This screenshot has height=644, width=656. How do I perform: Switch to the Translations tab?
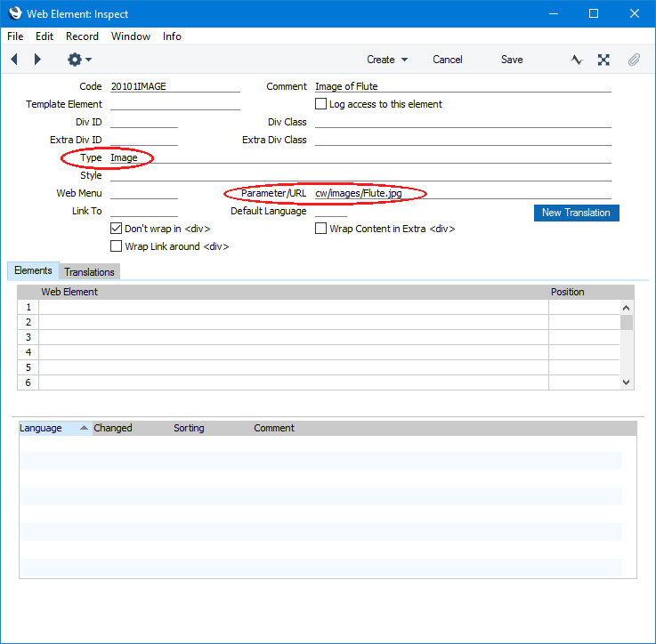coord(89,272)
